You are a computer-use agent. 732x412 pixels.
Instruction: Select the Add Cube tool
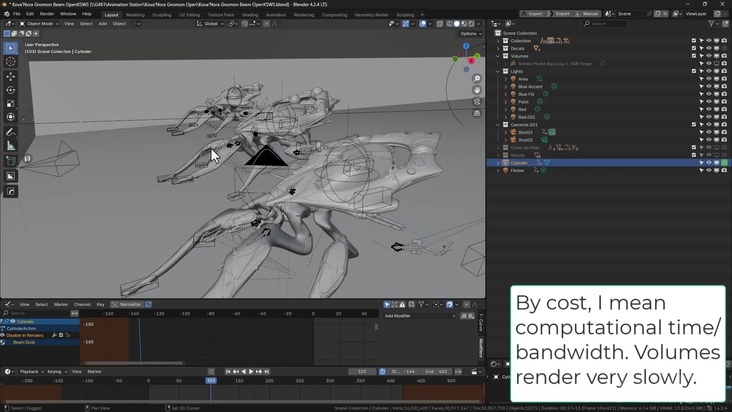[11, 161]
